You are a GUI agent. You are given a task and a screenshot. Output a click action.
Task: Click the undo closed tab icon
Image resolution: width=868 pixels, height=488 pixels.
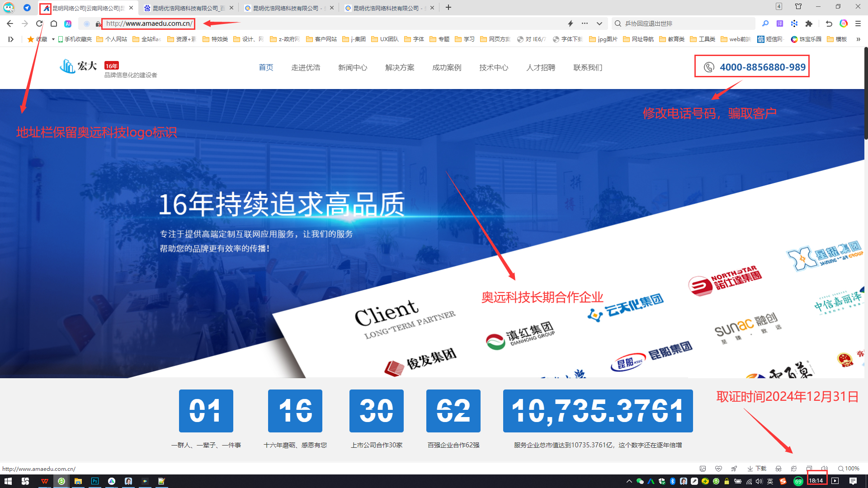point(829,23)
